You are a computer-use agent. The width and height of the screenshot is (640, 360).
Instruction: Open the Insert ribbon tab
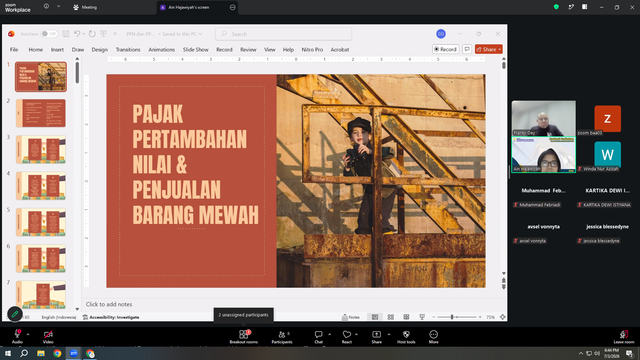57,49
